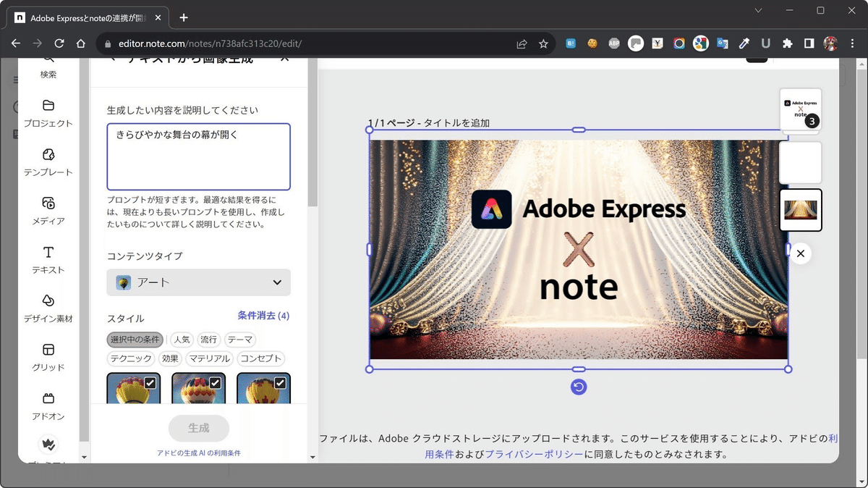Click the rotate handle below the canvas

pyautogui.click(x=579, y=387)
